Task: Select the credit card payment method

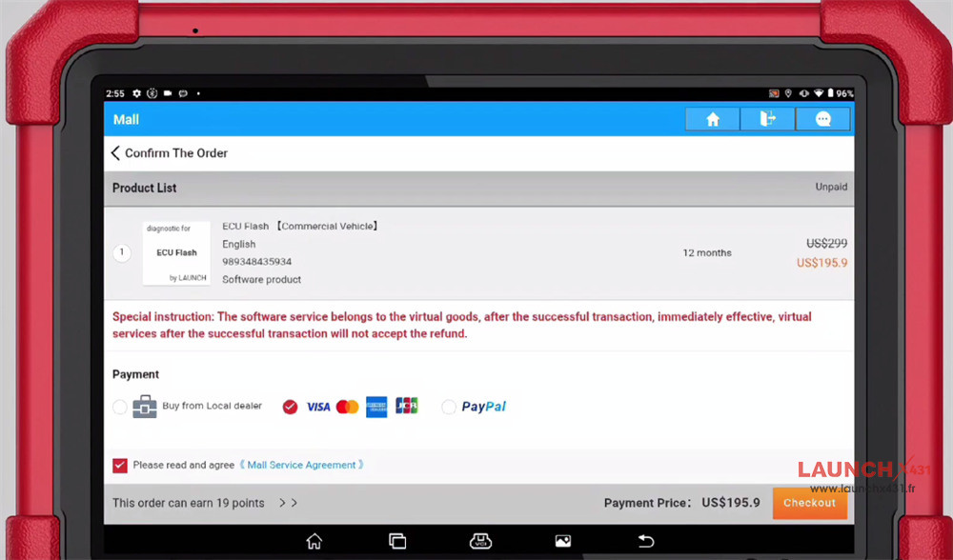Action: 290,407
